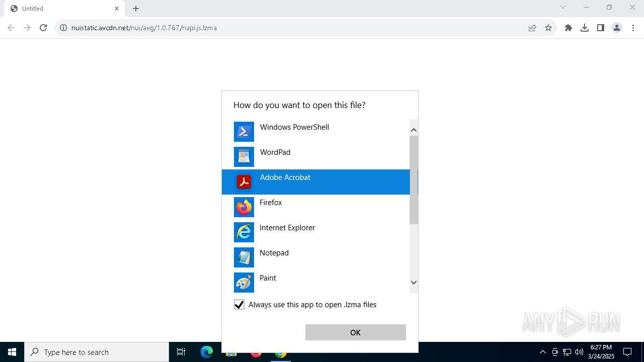Open network status tray icon
The height and width of the screenshot is (362, 644).
coord(567,352)
